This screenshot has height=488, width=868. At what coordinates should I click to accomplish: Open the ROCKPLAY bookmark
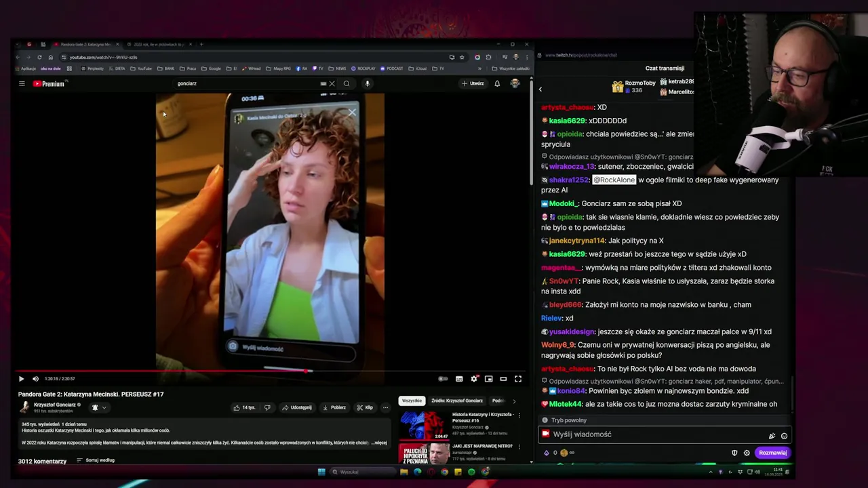click(363, 68)
